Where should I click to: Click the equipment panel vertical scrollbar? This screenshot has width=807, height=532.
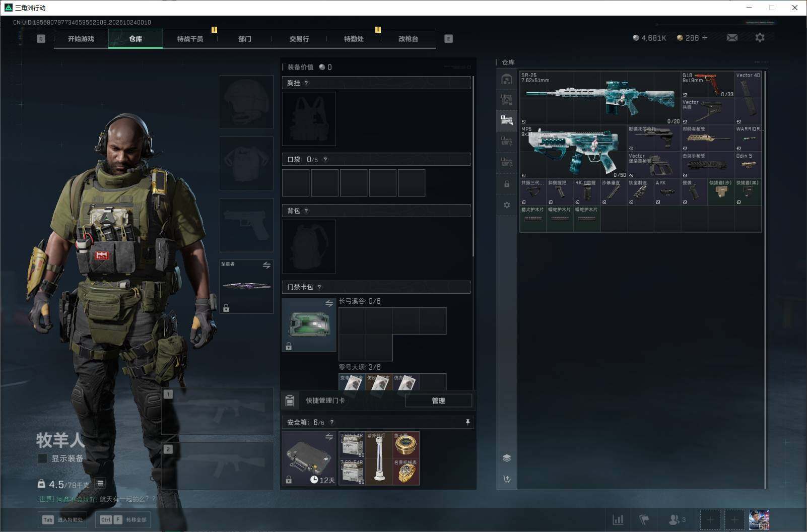(473, 166)
